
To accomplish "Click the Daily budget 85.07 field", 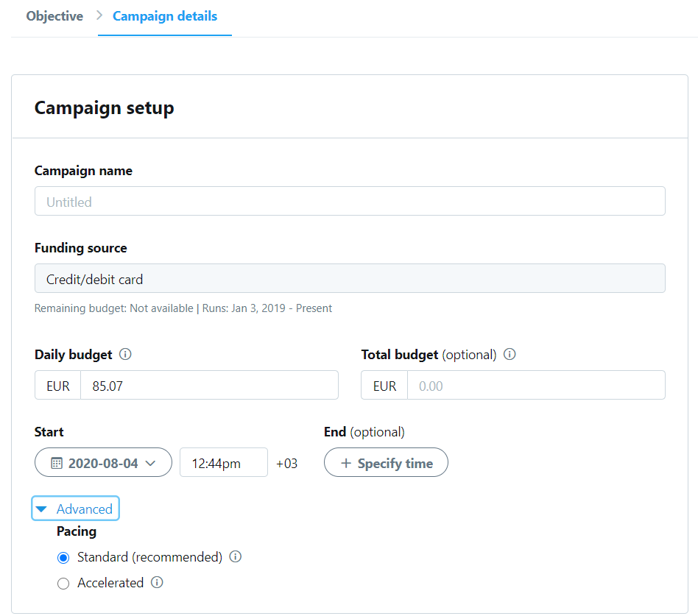I will coord(209,386).
